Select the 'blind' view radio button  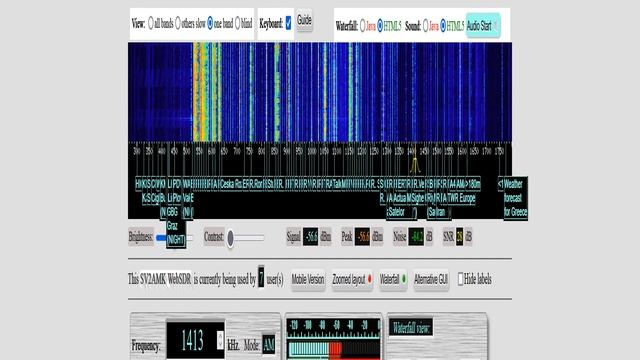238,24
